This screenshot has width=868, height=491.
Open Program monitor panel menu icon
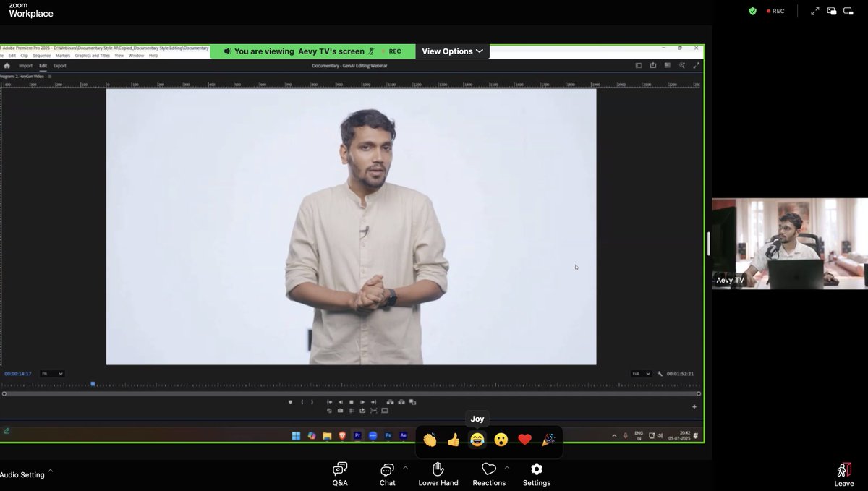point(49,76)
